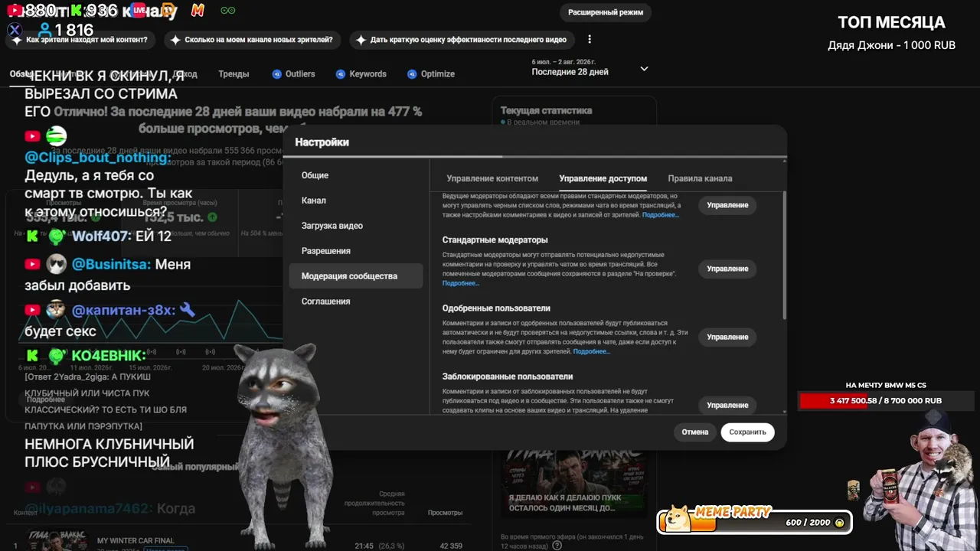This screenshot has width=980, height=551.
Task: Switch to the Keywords analytics tab
Action: (361, 74)
